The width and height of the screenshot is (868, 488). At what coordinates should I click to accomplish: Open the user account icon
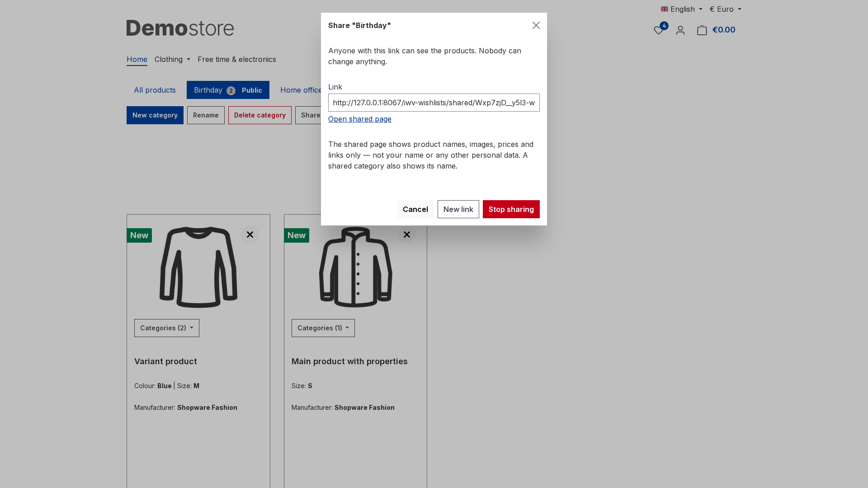coord(680,30)
